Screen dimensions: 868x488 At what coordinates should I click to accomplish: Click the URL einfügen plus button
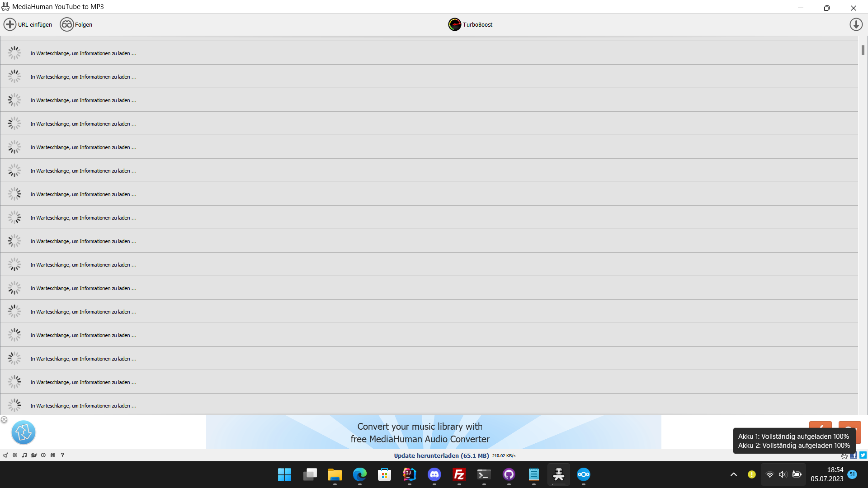pyautogui.click(x=10, y=24)
